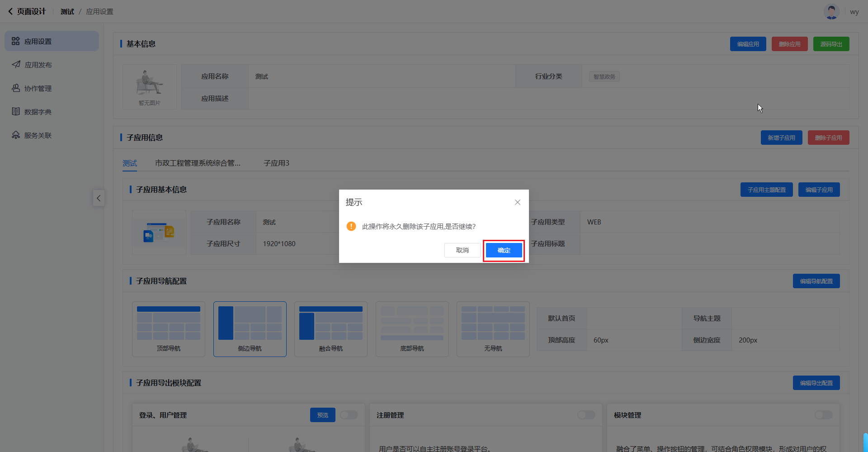
Task: Turn on the 模块管理 switch
Action: tap(823, 415)
